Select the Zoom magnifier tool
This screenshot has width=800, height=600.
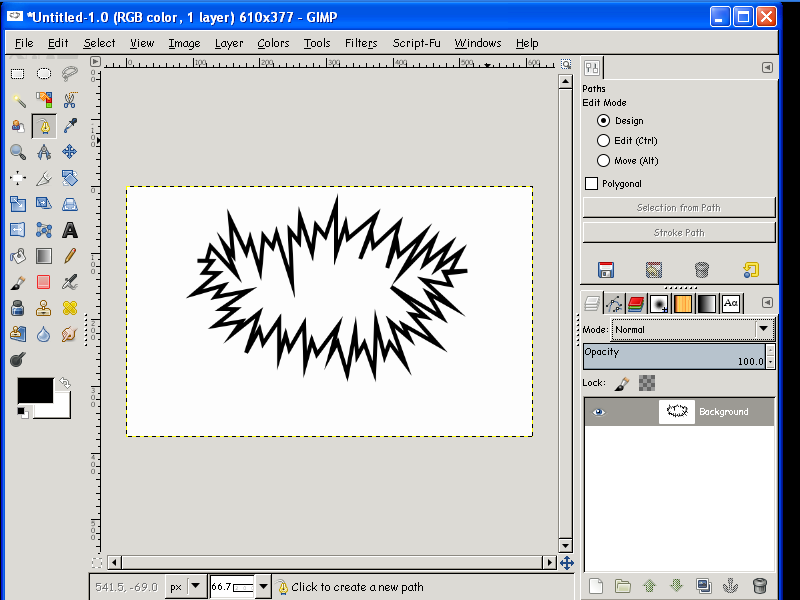click(x=18, y=152)
